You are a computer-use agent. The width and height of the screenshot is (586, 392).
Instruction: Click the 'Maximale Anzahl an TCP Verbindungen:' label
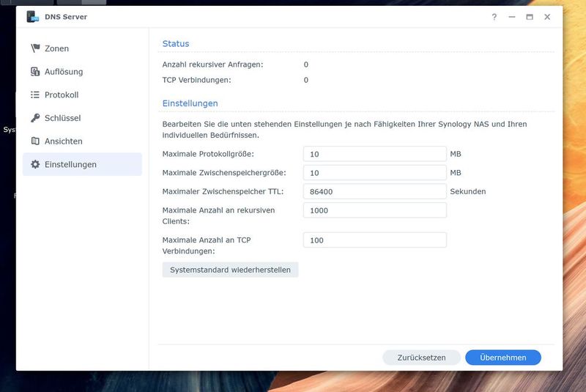pyautogui.click(x=207, y=245)
